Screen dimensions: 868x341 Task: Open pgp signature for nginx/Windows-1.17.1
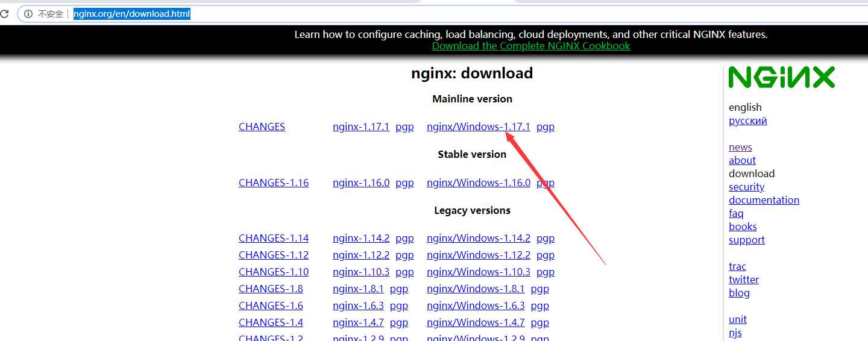(546, 127)
